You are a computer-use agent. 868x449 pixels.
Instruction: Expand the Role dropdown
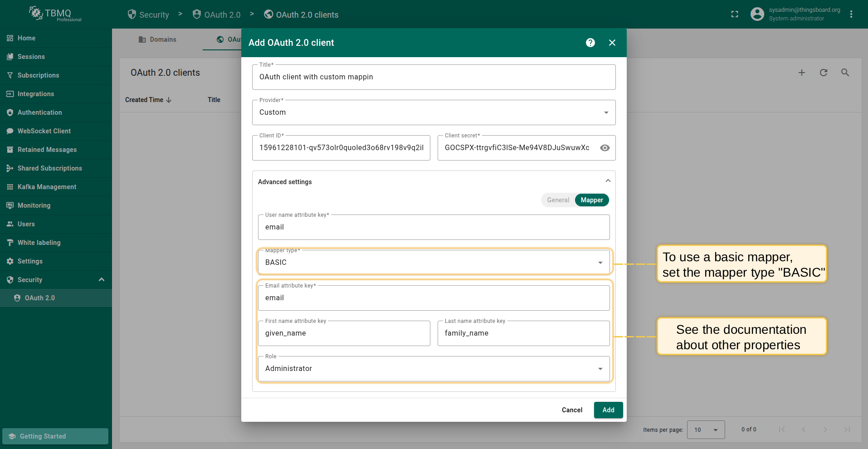pos(434,369)
